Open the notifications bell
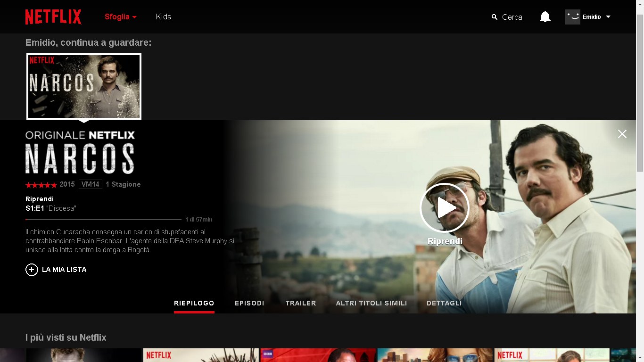 tap(545, 17)
